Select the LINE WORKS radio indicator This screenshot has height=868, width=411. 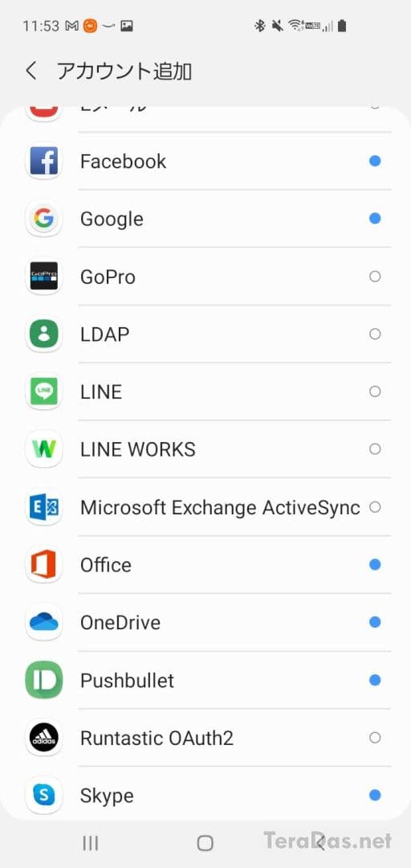click(375, 449)
